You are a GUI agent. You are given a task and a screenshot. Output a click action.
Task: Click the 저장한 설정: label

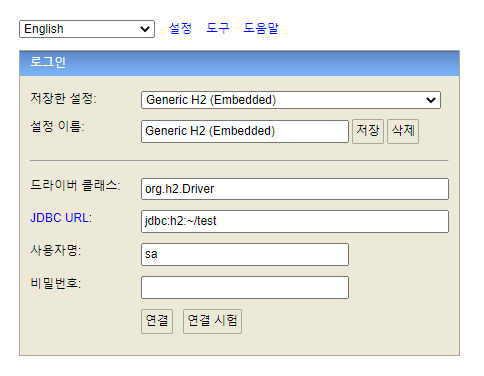(63, 98)
